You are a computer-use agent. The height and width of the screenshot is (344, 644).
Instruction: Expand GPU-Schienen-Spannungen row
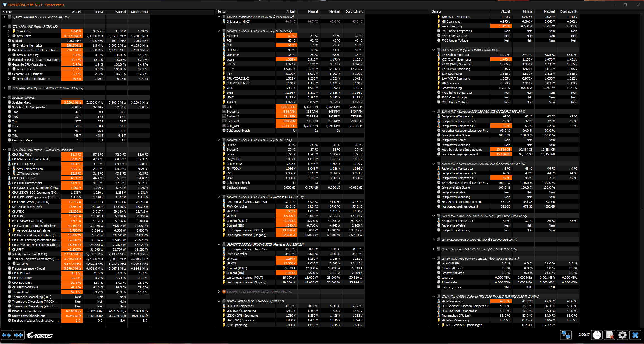click(x=438, y=325)
